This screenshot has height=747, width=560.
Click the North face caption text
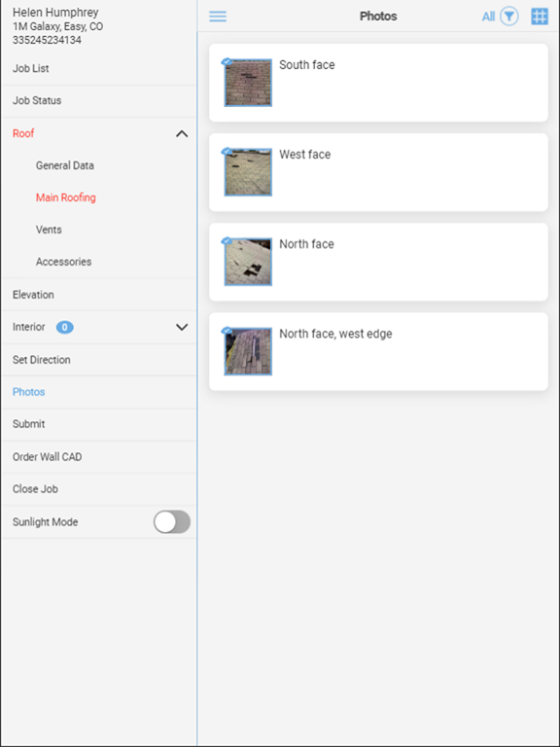306,244
